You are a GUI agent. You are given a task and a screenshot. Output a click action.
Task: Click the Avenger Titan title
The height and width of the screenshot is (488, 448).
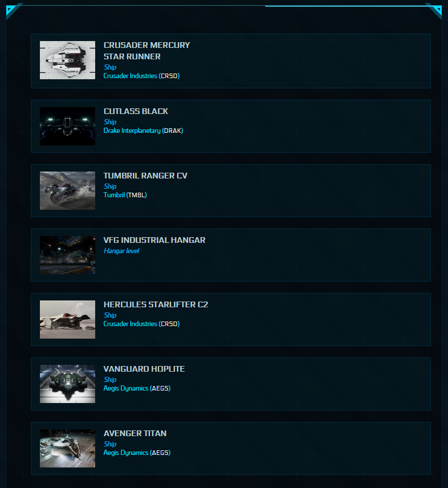[135, 433]
